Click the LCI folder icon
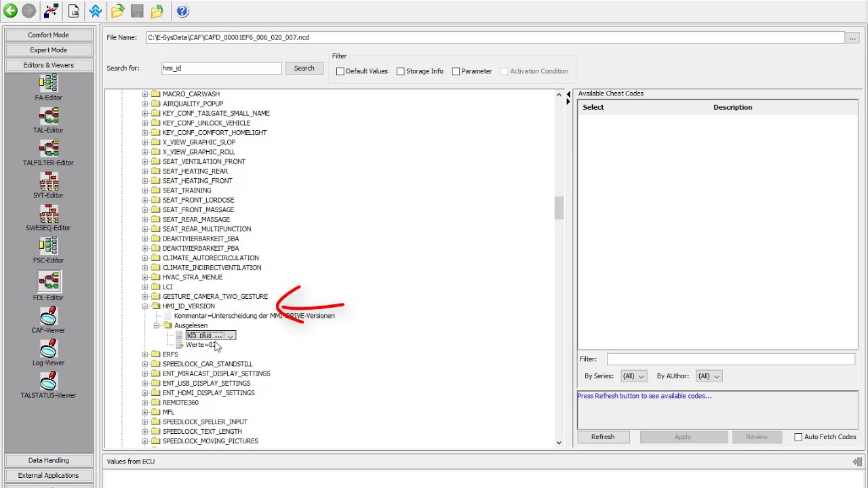 (155, 287)
